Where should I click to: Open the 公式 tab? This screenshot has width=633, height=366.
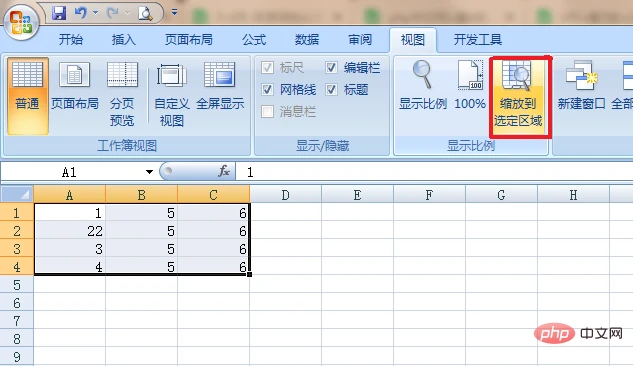tap(254, 40)
